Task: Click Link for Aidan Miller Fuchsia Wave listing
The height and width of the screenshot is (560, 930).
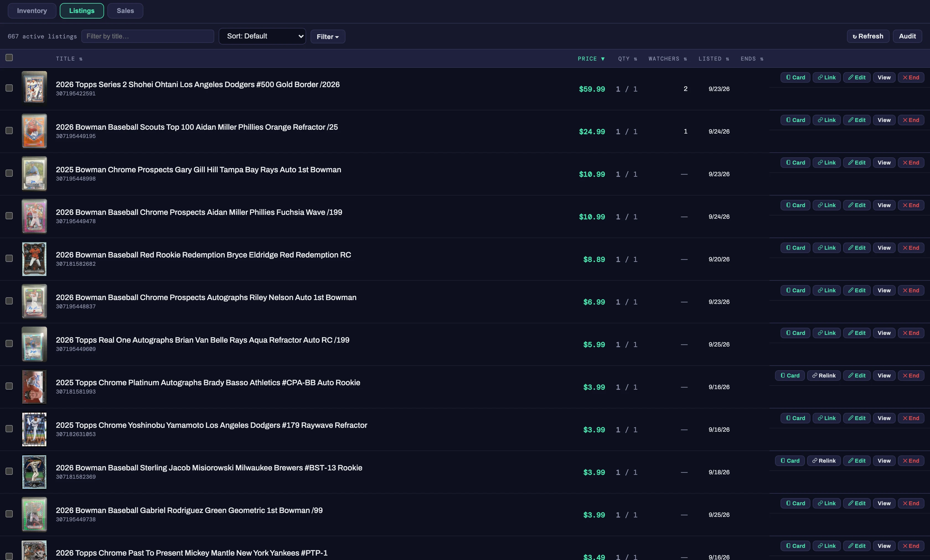Action: 826,205
